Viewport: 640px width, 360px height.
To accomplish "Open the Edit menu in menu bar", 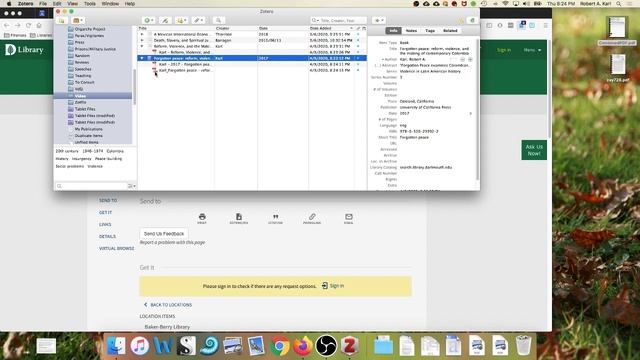I will 57,4.
